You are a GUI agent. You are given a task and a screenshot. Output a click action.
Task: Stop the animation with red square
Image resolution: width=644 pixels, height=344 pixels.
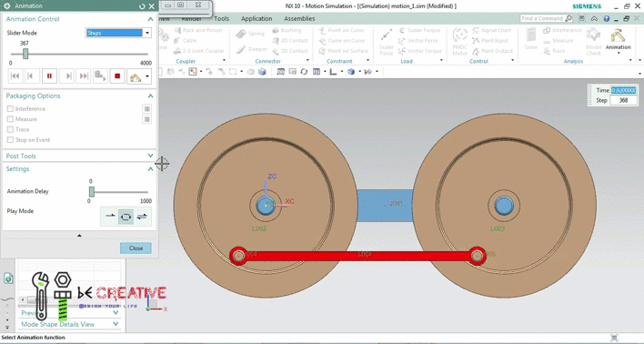pyautogui.click(x=117, y=76)
